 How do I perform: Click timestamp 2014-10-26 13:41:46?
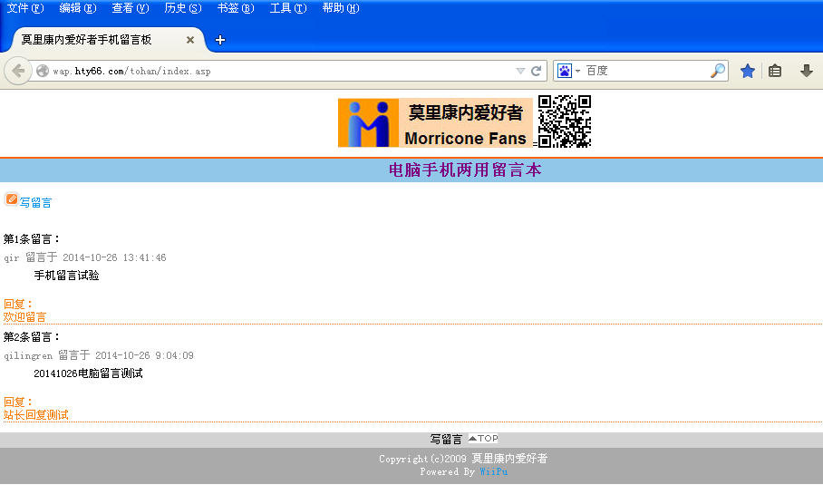114,257
